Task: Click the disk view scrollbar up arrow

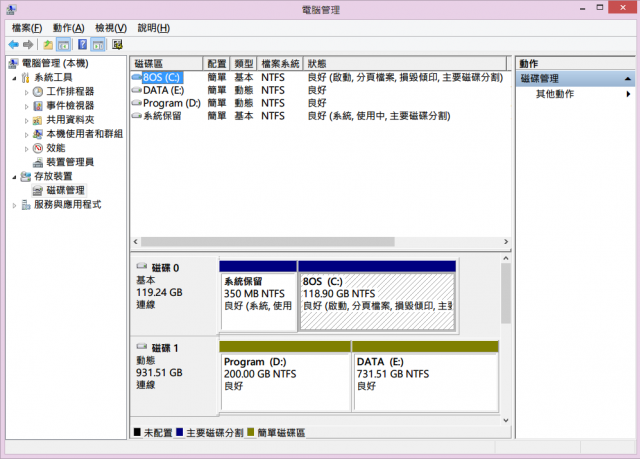Action: (x=506, y=258)
